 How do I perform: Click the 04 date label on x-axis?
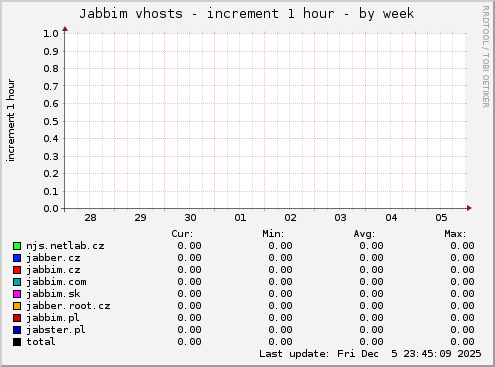tap(391, 218)
